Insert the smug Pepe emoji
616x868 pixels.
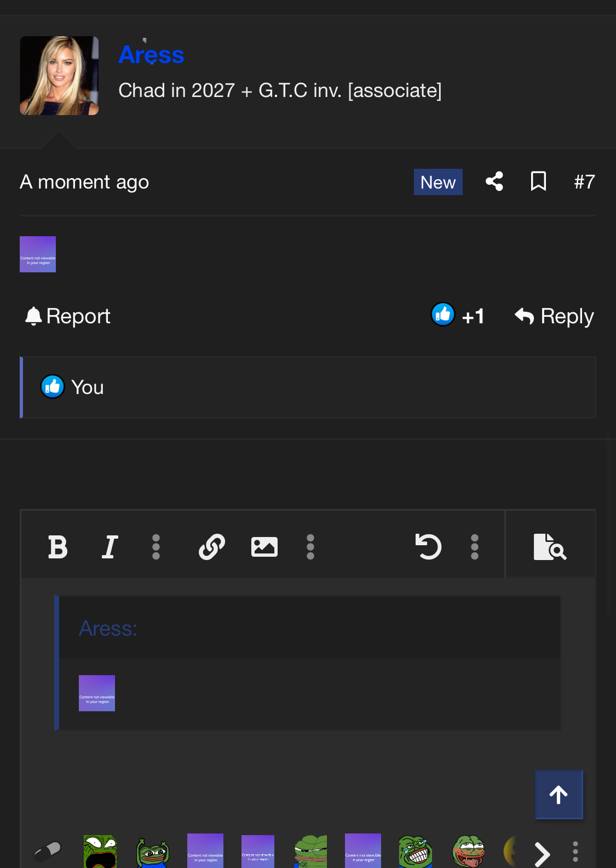click(310, 852)
